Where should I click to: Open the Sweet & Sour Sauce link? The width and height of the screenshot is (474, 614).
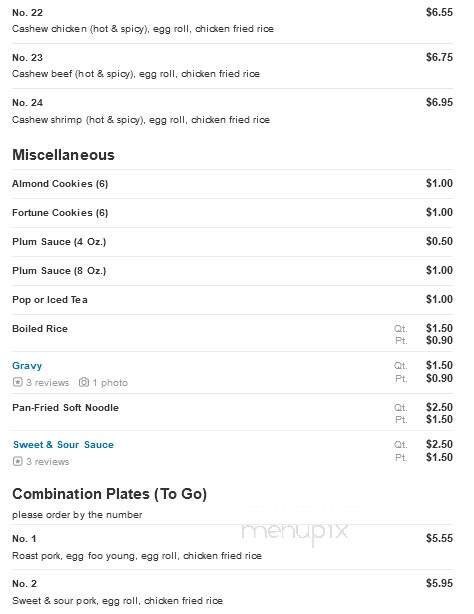tap(63, 445)
